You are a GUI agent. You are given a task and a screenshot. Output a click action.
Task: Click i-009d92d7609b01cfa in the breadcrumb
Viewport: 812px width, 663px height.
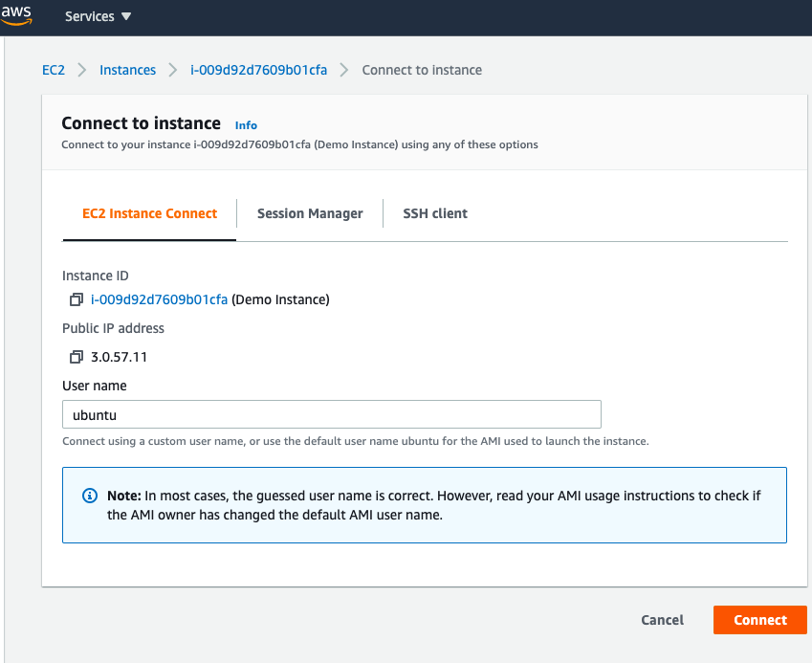259,69
